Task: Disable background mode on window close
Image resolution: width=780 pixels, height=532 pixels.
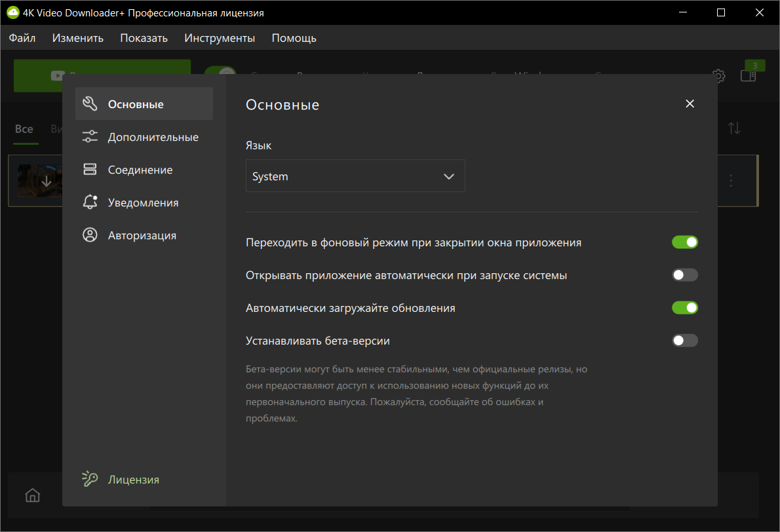Action: [x=685, y=242]
